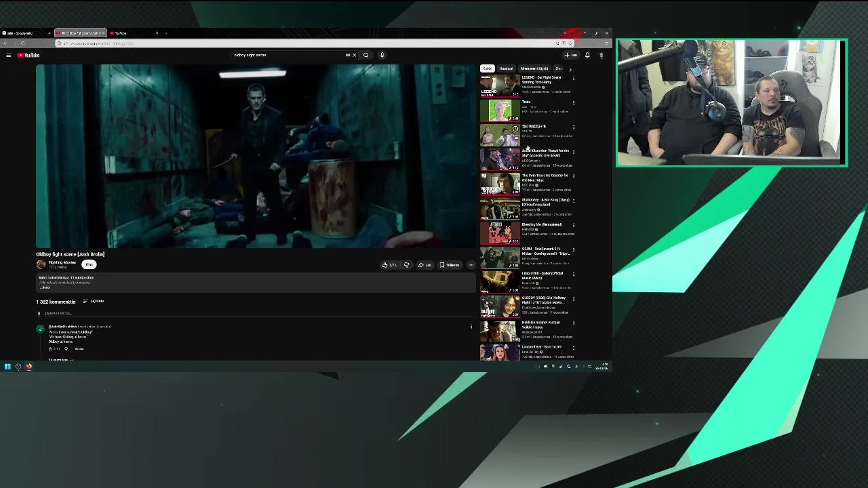Open the Lajittelu comment sort dropdown

[x=94, y=302]
